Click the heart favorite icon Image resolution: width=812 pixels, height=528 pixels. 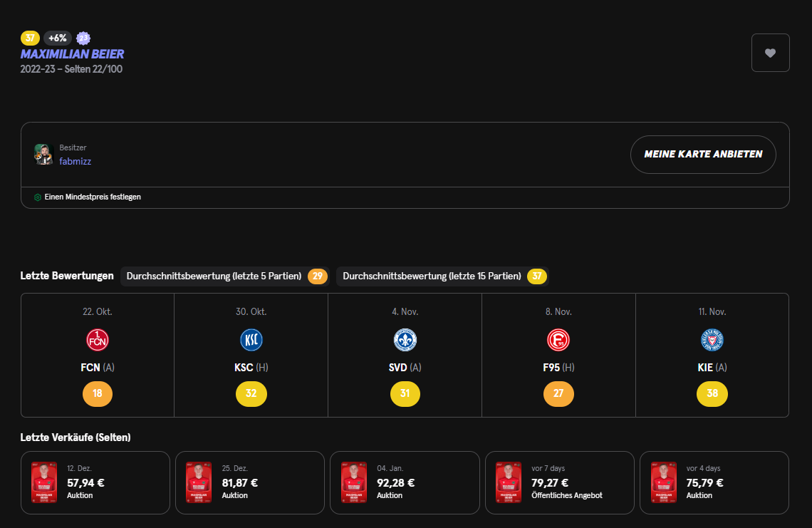click(770, 53)
